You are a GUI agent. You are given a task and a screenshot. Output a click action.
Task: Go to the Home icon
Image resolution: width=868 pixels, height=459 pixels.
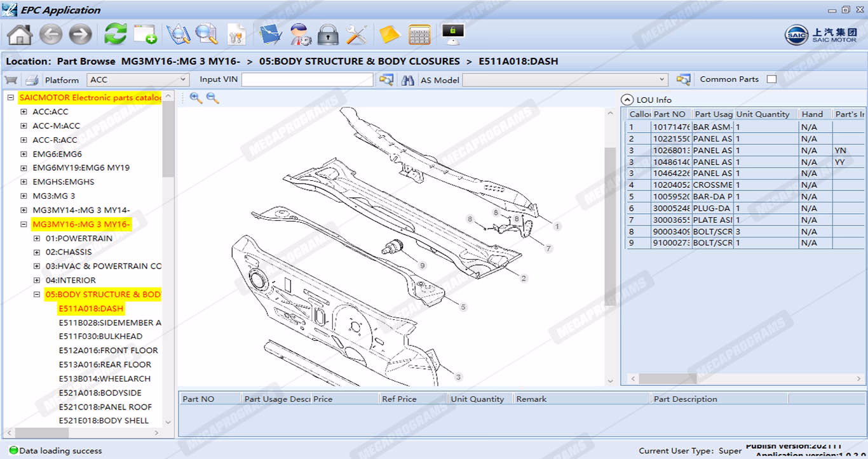tap(19, 34)
